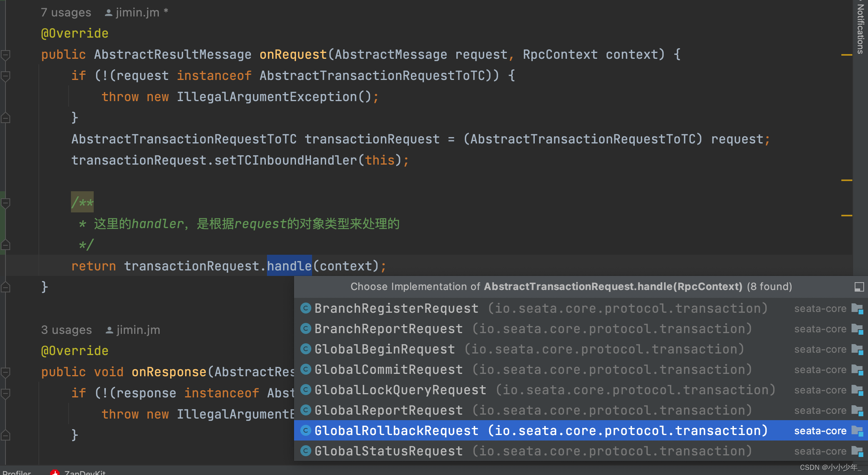Jump to top warning stripe mark
The height and width of the screenshot is (475, 868).
(x=847, y=55)
